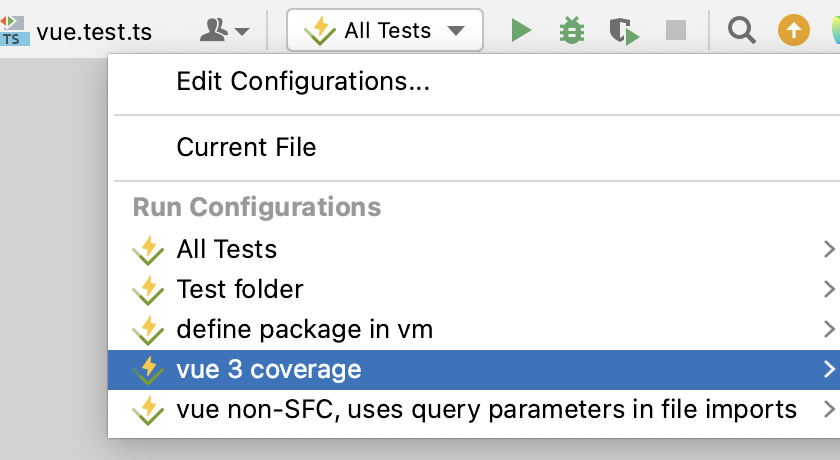Expand the All Tests submenu arrow
840x460 pixels.
827,249
